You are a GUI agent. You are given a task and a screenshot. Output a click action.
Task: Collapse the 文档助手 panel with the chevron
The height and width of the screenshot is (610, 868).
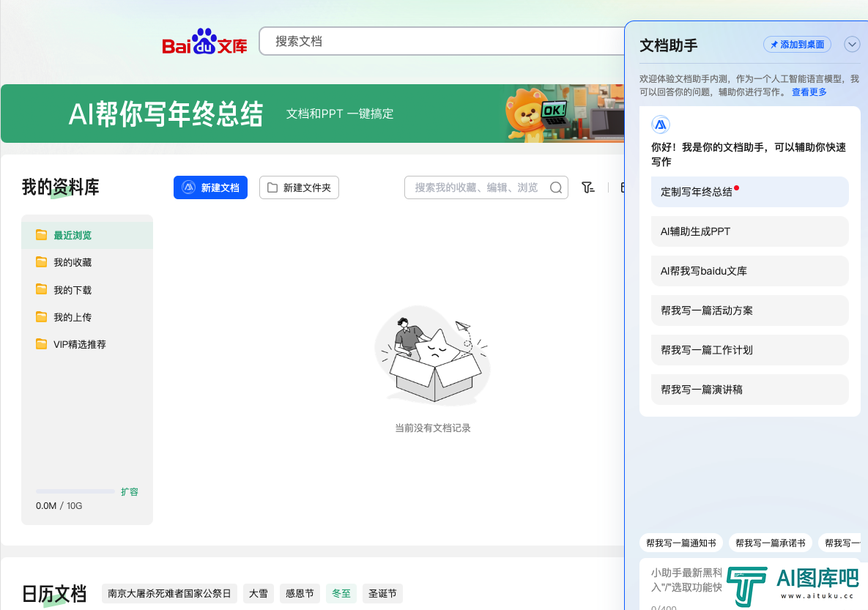852,44
